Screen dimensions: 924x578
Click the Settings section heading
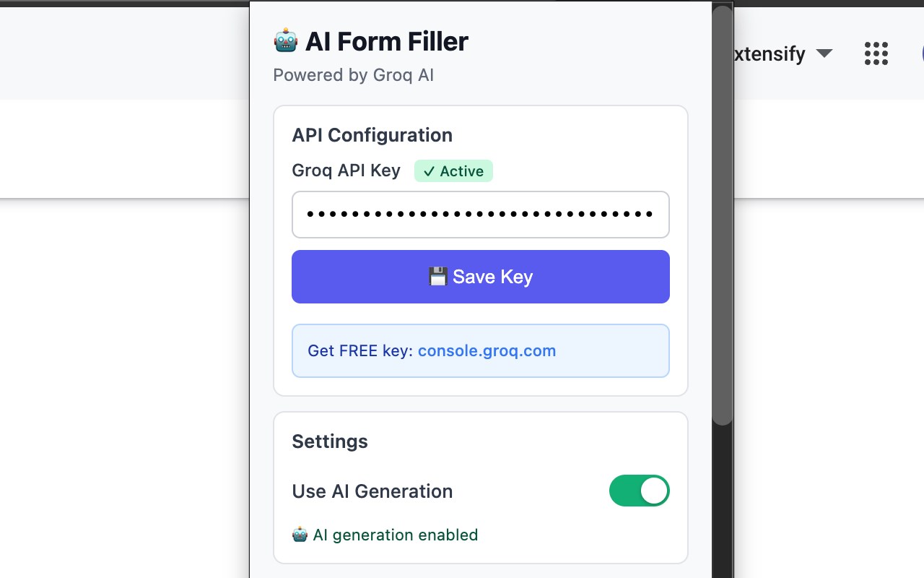pos(330,441)
